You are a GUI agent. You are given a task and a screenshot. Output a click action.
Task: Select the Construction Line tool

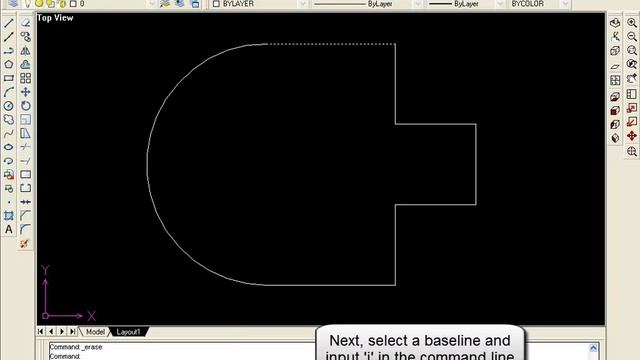(9, 37)
